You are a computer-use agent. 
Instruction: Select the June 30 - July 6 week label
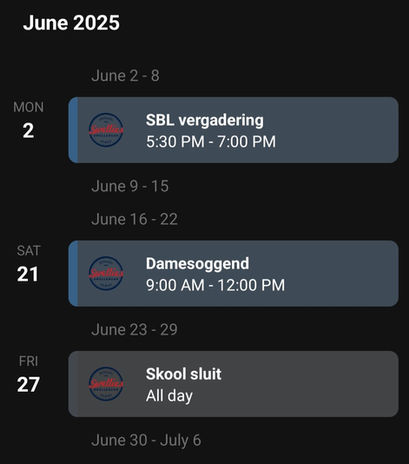point(146,440)
